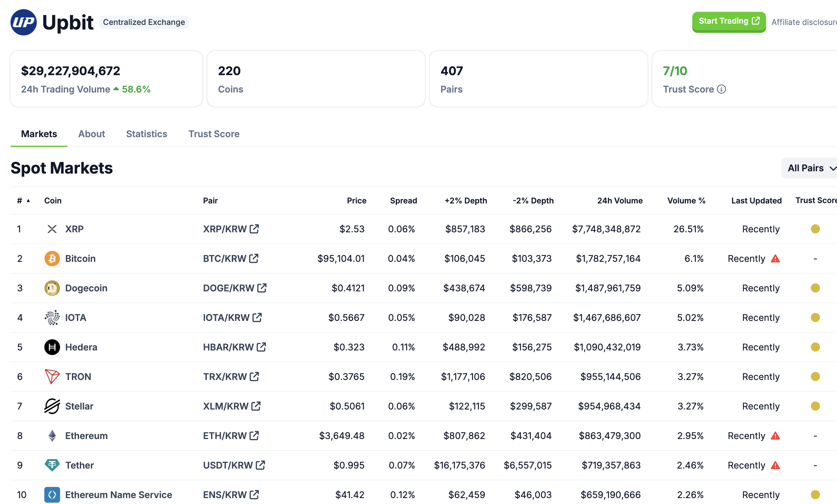
Task: Click XRP yellow trust score dot
Action: [x=815, y=229]
